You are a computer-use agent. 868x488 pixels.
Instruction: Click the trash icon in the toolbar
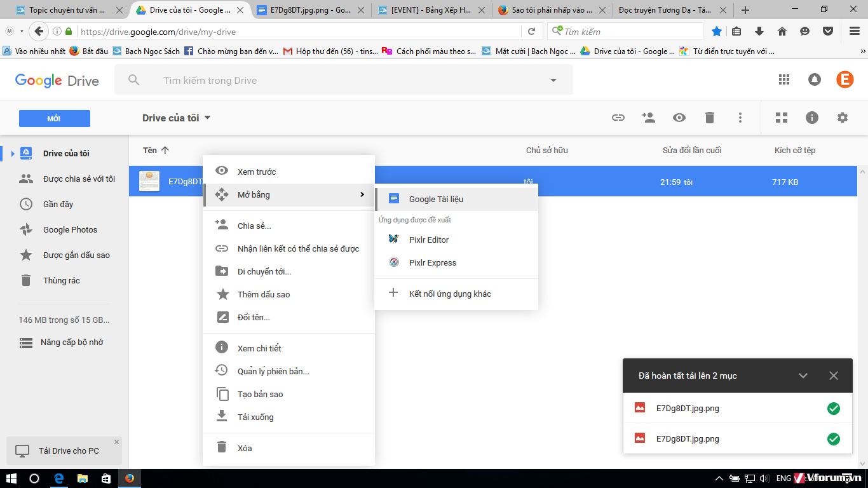tap(710, 118)
